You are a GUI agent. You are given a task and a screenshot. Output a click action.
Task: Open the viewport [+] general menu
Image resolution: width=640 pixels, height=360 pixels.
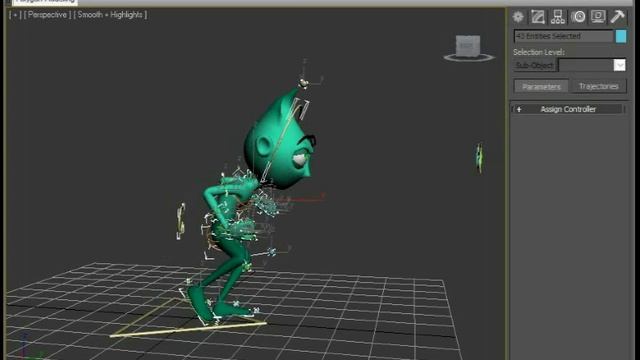tap(15, 15)
